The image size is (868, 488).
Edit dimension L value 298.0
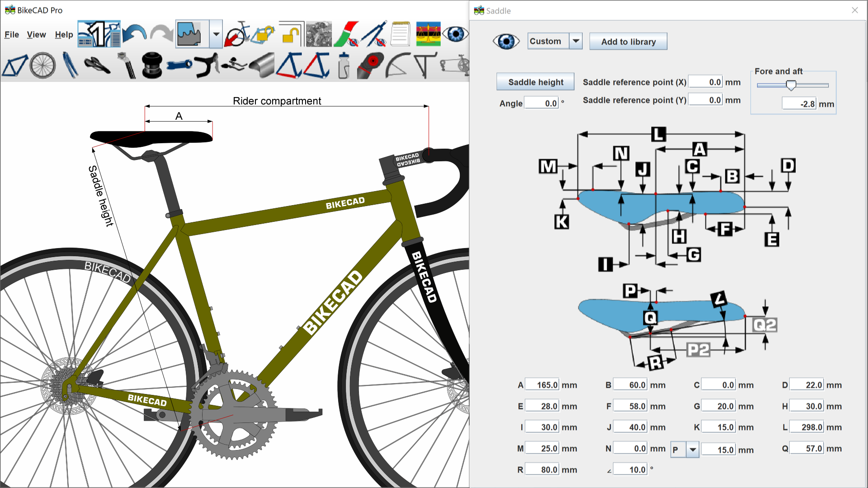tap(807, 427)
